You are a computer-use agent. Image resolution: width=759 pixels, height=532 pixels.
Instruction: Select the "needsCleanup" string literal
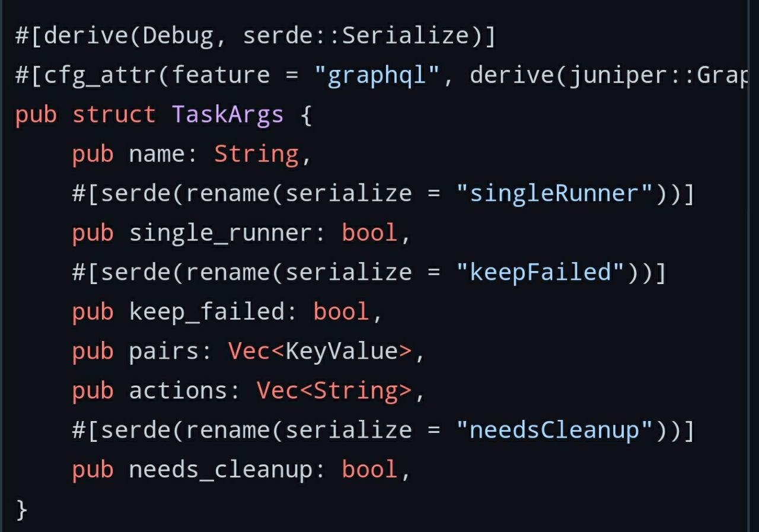coord(554,430)
